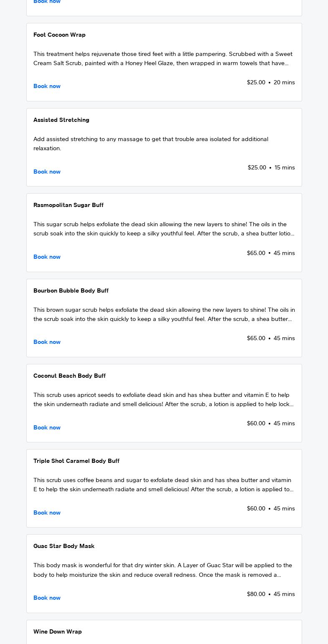Book the Foot Cocoon Wrap treatment
328x644 pixels.
point(47,86)
